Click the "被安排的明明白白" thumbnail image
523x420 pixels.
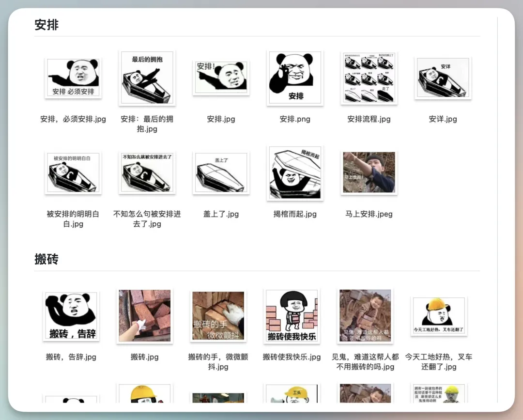[x=73, y=173]
